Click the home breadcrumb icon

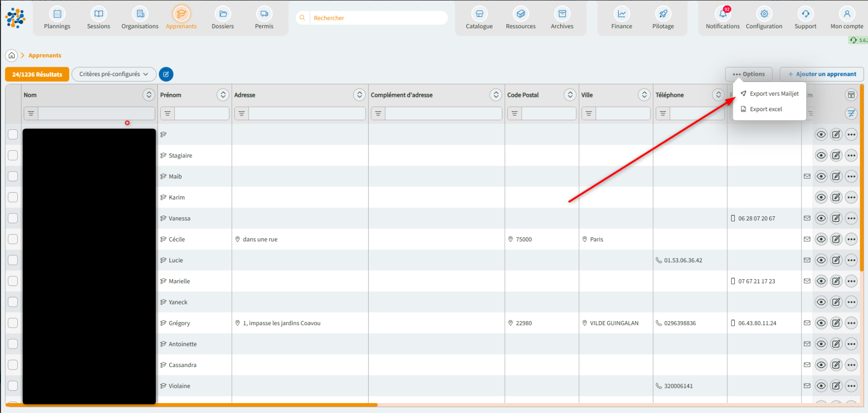click(11, 55)
